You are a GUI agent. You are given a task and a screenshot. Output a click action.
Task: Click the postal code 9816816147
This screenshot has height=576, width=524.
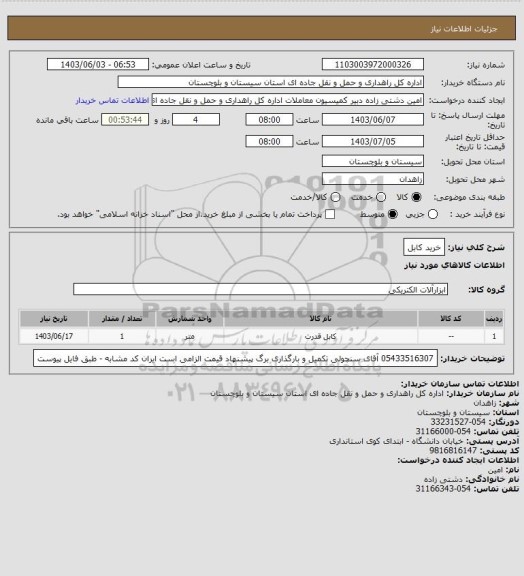[453, 450]
